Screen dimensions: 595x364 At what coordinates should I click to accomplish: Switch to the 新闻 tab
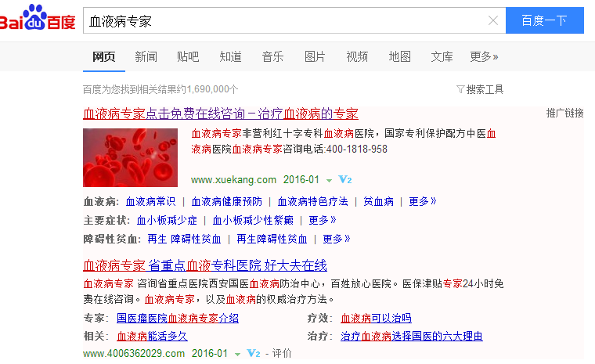point(146,57)
